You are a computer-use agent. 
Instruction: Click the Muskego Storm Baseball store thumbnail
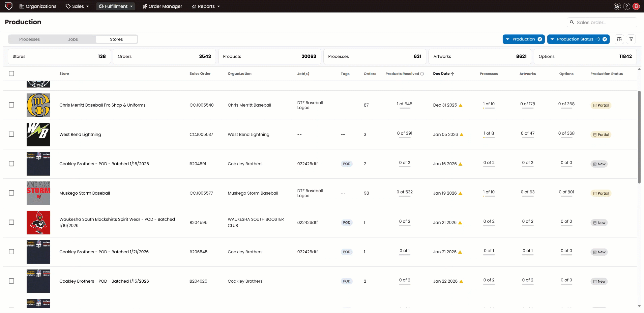(x=38, y=193)
